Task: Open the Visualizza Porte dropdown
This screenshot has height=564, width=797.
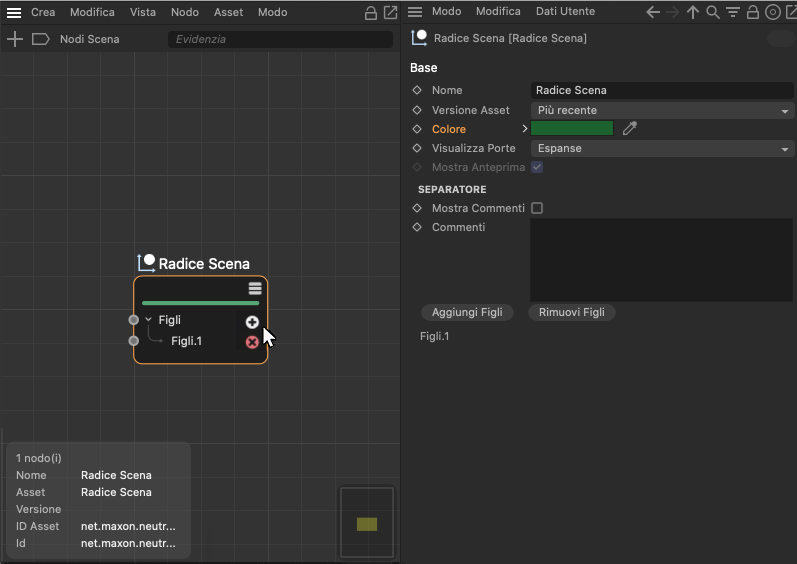Action: click(662, 148)
